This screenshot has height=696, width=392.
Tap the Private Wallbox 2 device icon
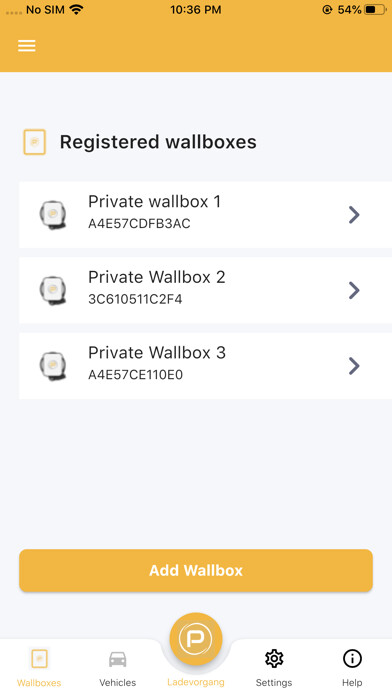click(x=53, y=290)
